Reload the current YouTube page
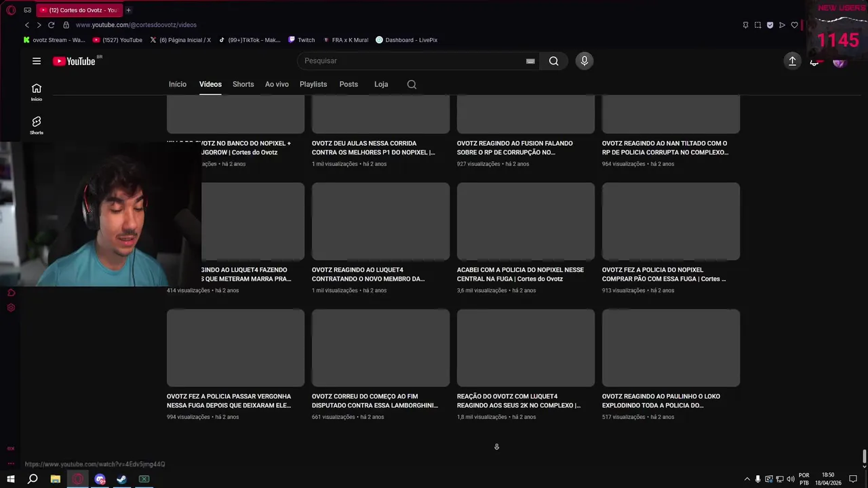 tap(51, 25)
